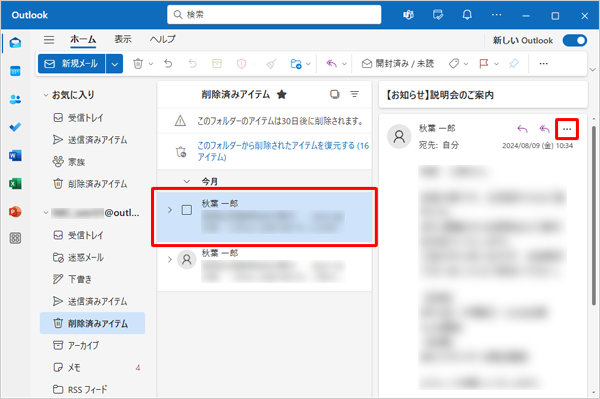Viewport: 600px width, 399px height.
Task: Open the filter icon in message list
Action: coord(355,94)
